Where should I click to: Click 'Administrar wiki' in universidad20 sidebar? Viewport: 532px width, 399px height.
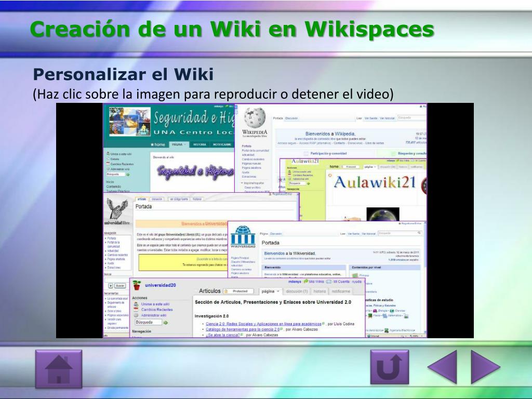pos(154,315)
